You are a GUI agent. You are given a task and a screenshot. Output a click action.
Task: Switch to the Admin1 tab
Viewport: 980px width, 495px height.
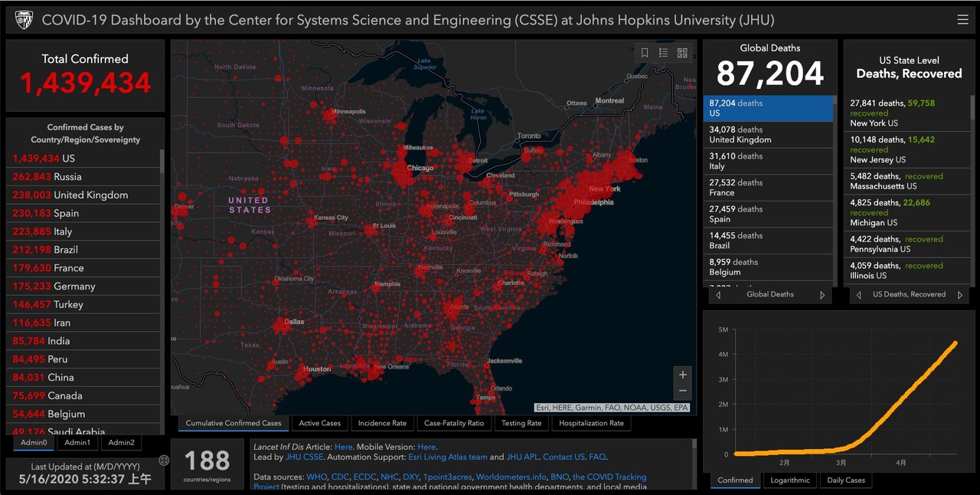pos(77,443)
